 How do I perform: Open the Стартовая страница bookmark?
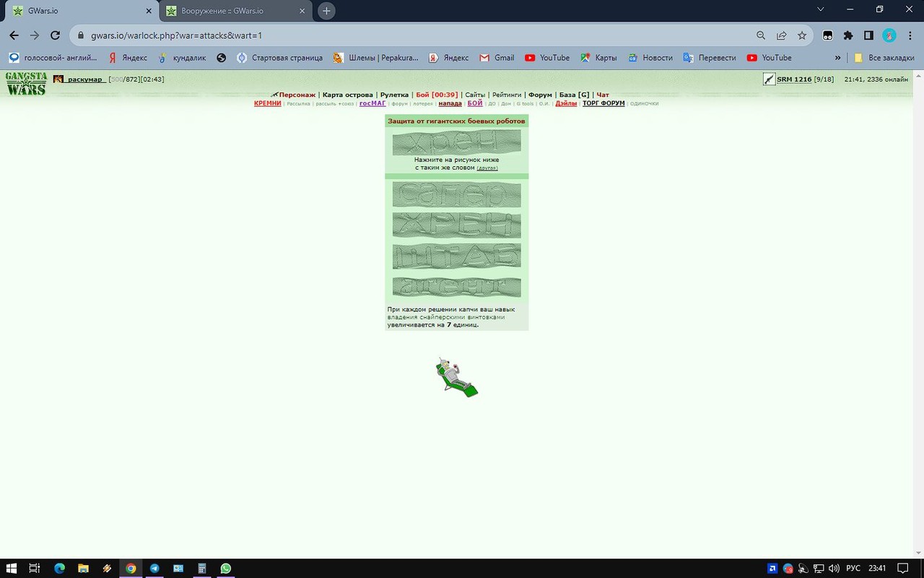tap(279, 58)
